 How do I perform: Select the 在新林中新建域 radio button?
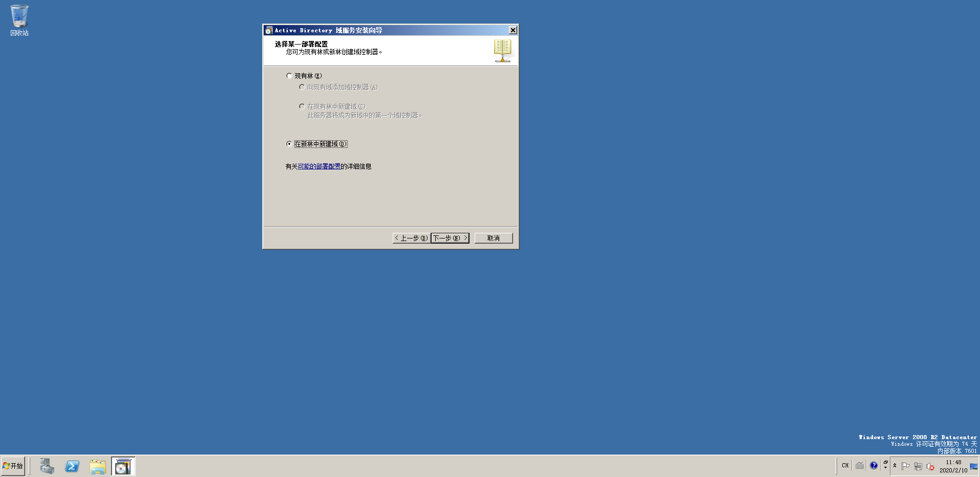pos(289,144)
